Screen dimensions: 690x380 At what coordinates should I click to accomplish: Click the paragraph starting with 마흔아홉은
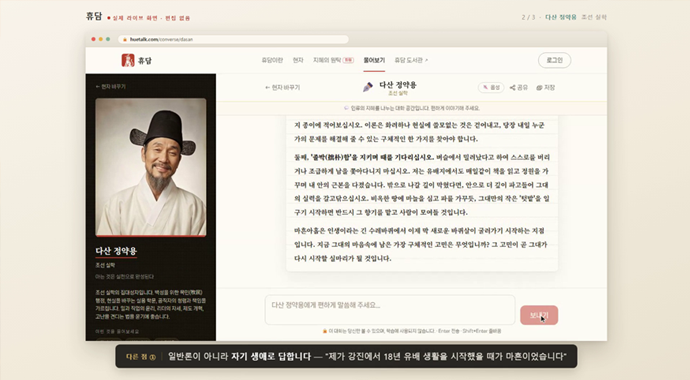point(421,244)
